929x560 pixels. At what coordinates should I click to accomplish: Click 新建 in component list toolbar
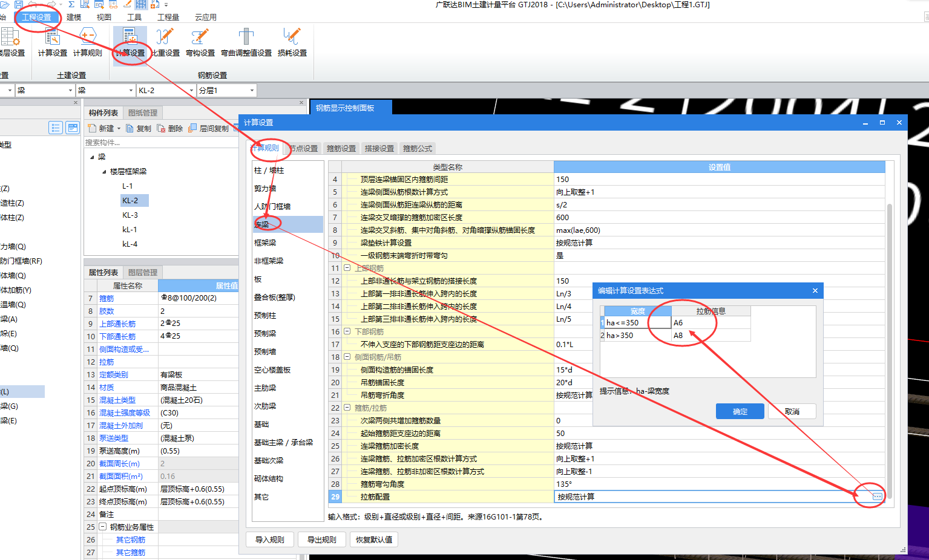click(x=104, y=128)
